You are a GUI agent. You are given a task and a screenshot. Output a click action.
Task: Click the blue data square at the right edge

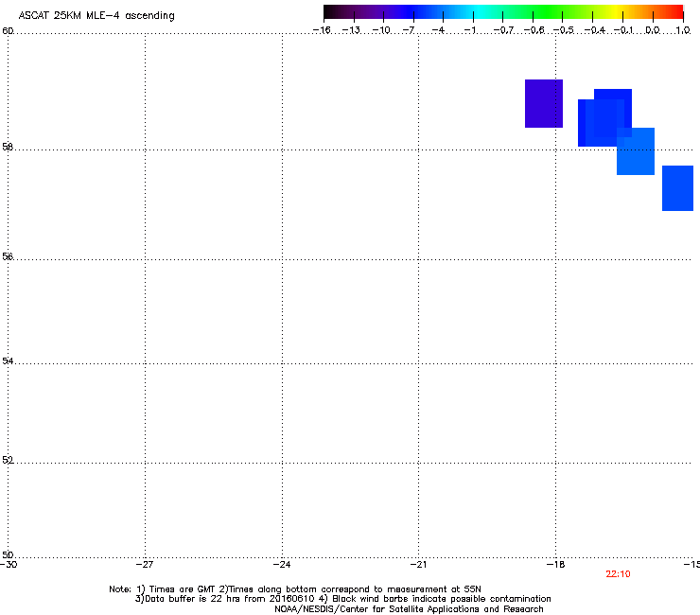pyautogui.click(x=677, y=188)
